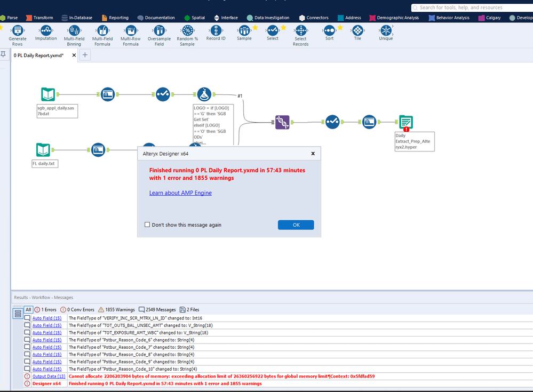The width and height of the screenshot is (533, 392).
Task: Add a new workflow tab
Action: click(85, 55)
